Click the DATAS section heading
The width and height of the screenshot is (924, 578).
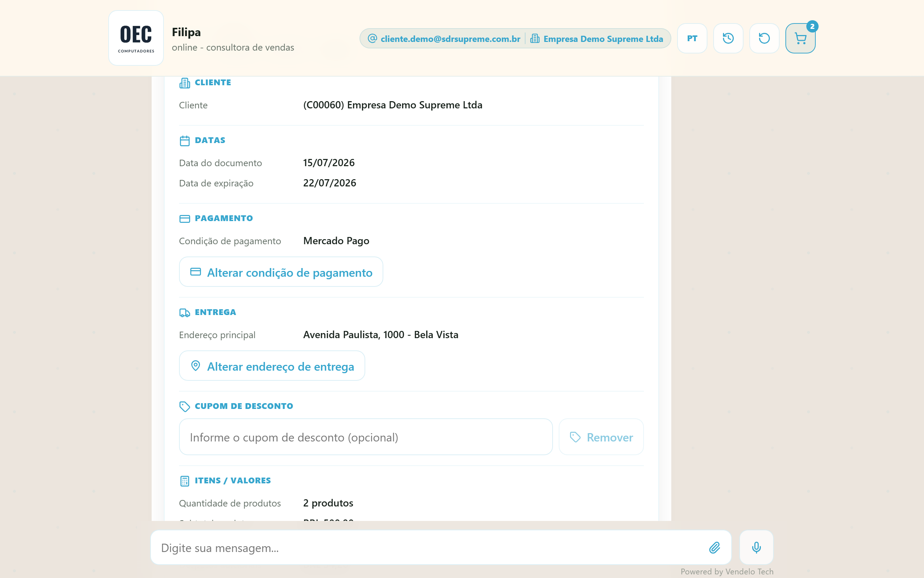click(x=210, y=140)
